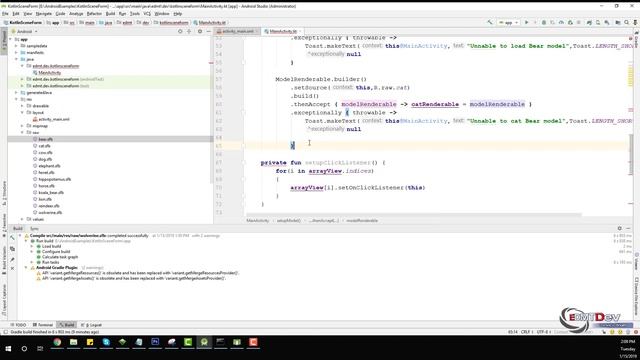The width and height of the screenshot is (640, 360).
Task: Click the collapse-all icon in Project panel header
Action: click(189, 31)
